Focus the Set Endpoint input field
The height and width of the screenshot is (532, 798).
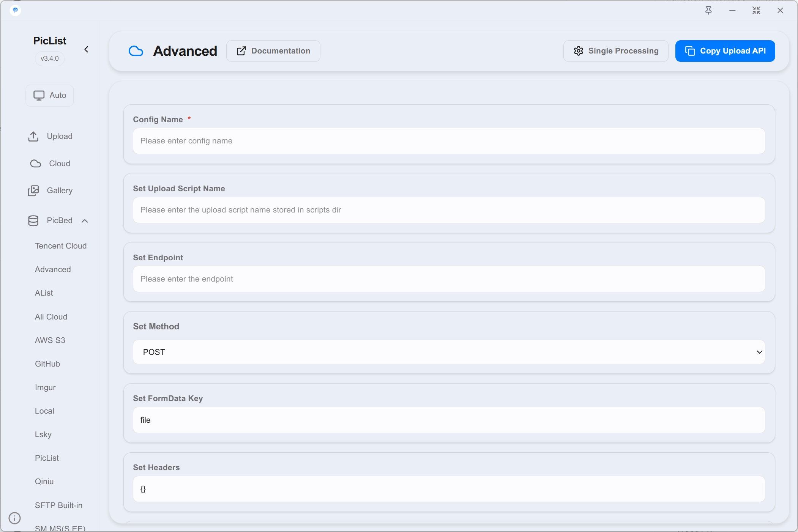pyautogui.click(x=449, y=279)
